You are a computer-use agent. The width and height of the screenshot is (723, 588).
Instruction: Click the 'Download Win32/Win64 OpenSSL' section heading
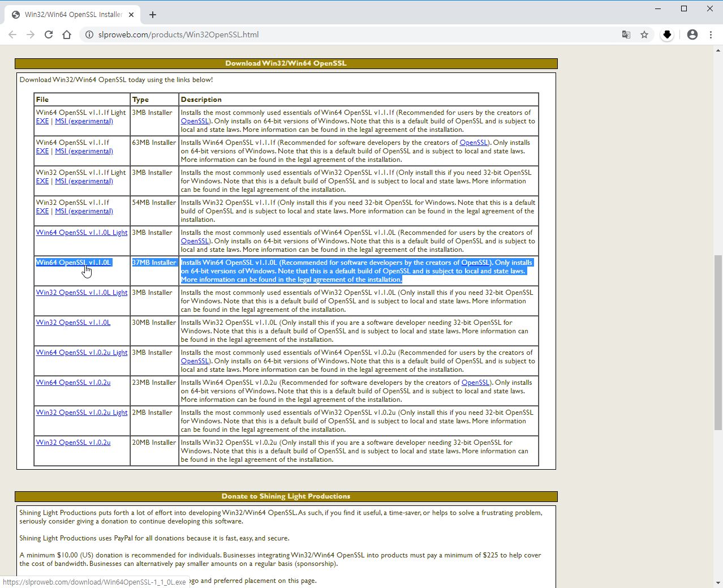[x=286, y=63]
